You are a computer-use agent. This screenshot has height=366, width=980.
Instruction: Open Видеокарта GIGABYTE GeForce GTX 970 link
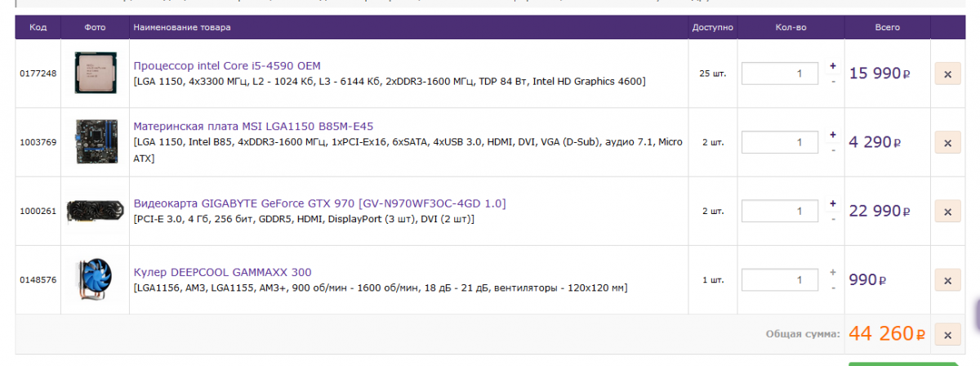pyautogui.click(x=319, y=203)
